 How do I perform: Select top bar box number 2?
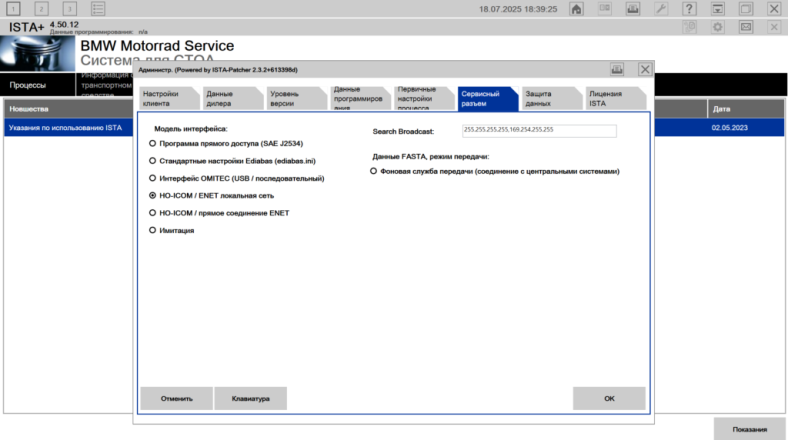(41, 9)
